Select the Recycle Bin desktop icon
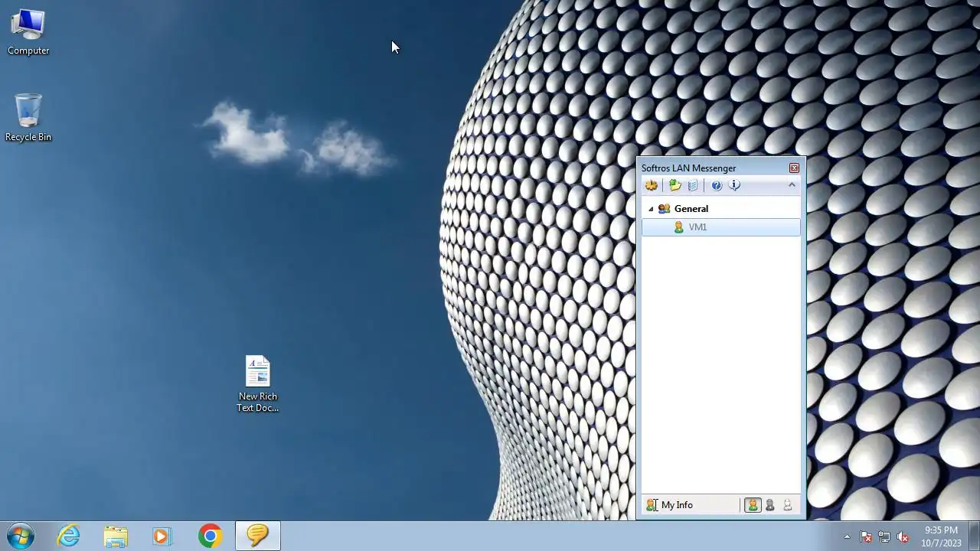Screen dimensions: 980x551 point(28,118)
